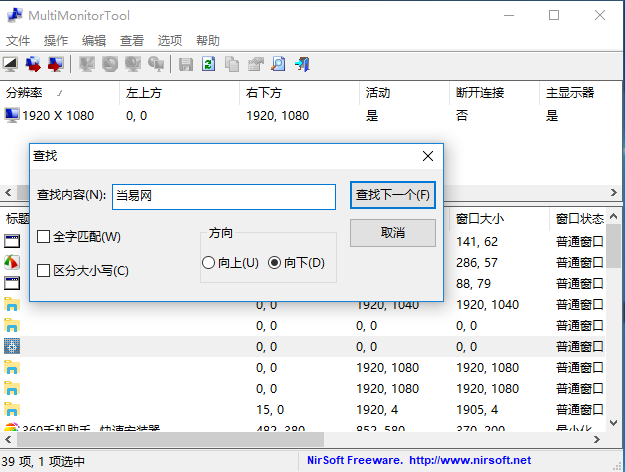Select the 向上(U) direction radio button
This screenshot has height=472, width=625.
(209, 263)
